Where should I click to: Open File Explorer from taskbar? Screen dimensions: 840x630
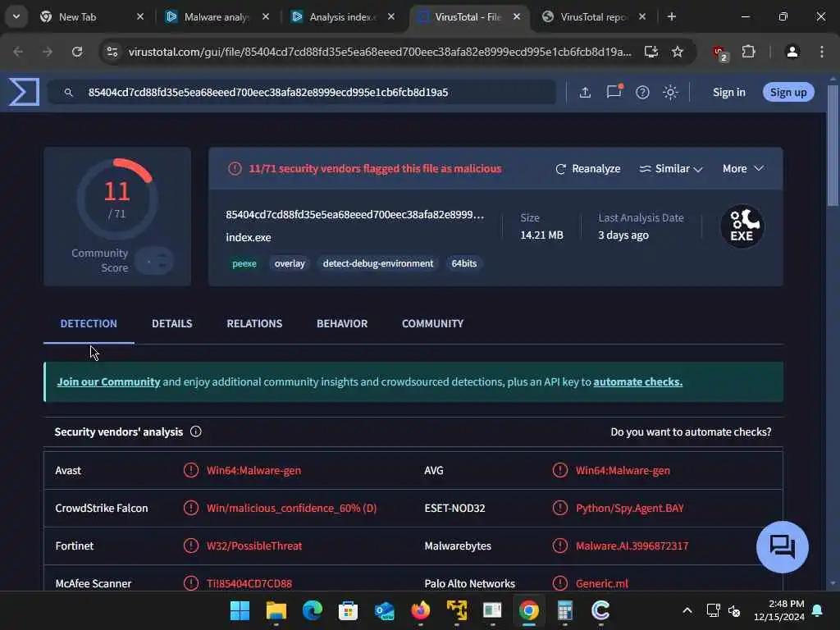coord(276,610)
